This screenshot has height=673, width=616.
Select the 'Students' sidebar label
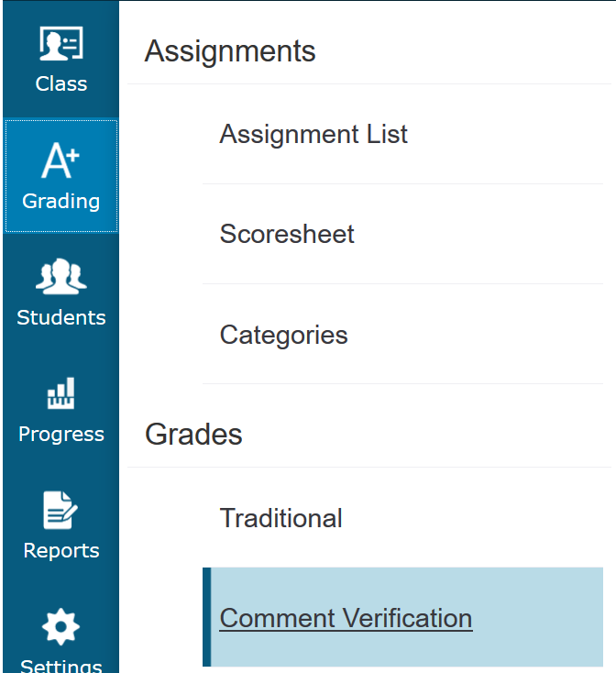[x=60, y=317]
